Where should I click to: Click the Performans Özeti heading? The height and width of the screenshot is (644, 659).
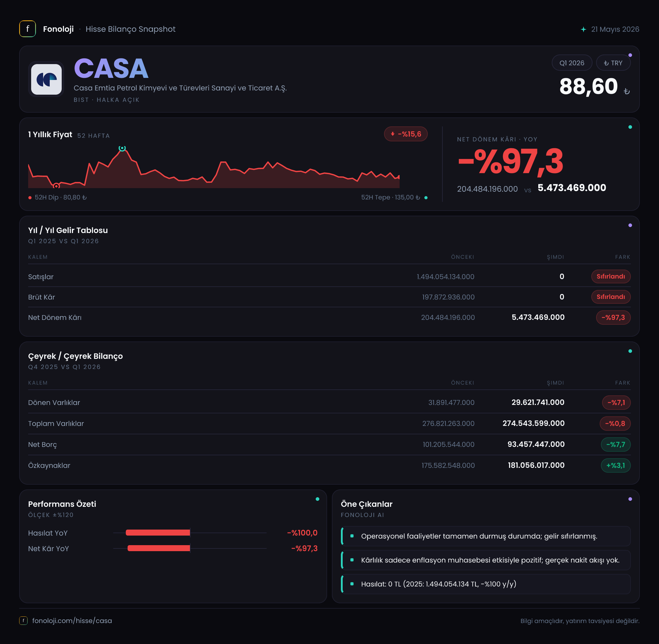(62, 504)
